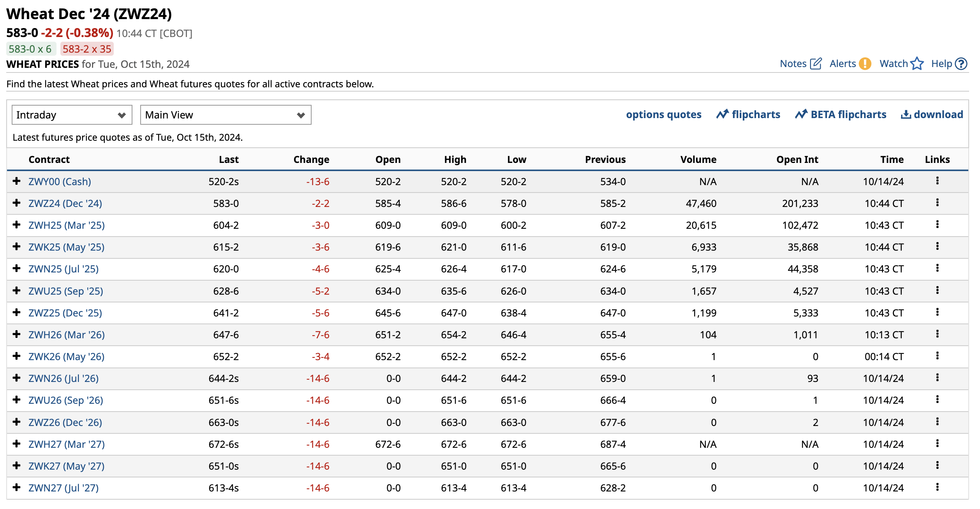Screen dimensions: 980x509
Task: Open options quotes
Action: [x=664, y=114]
